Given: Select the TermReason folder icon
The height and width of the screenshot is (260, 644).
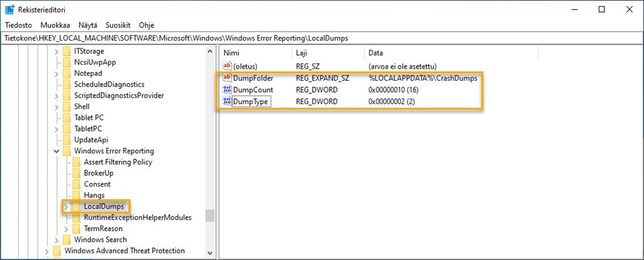Looking at the screenshot, I should pyautogui.click(x=76, y=229).
